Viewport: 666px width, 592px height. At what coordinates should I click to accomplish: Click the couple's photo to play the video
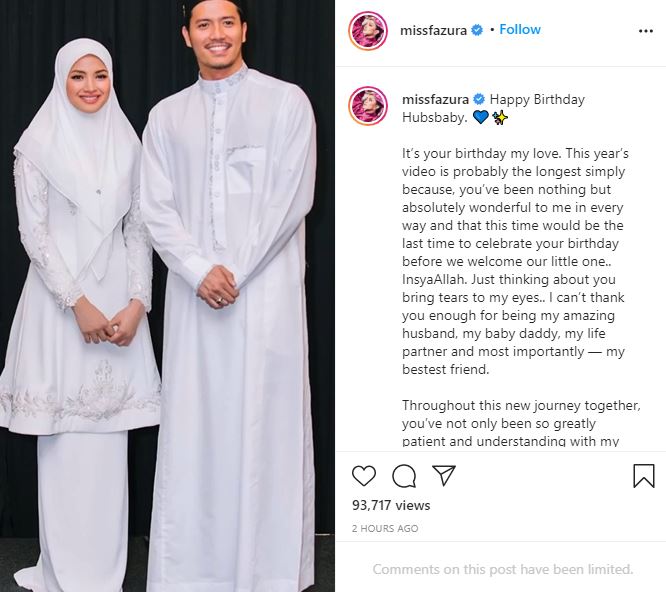point(167,296)
